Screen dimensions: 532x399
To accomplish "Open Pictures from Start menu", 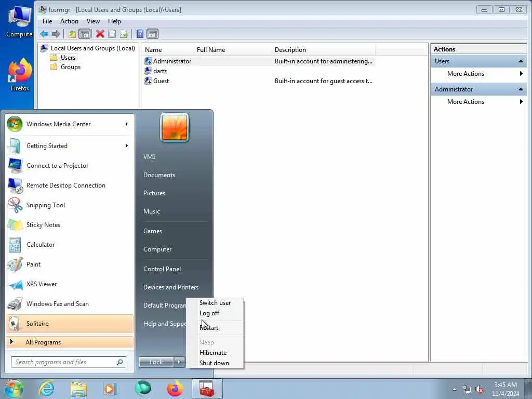I will [154, 193].
